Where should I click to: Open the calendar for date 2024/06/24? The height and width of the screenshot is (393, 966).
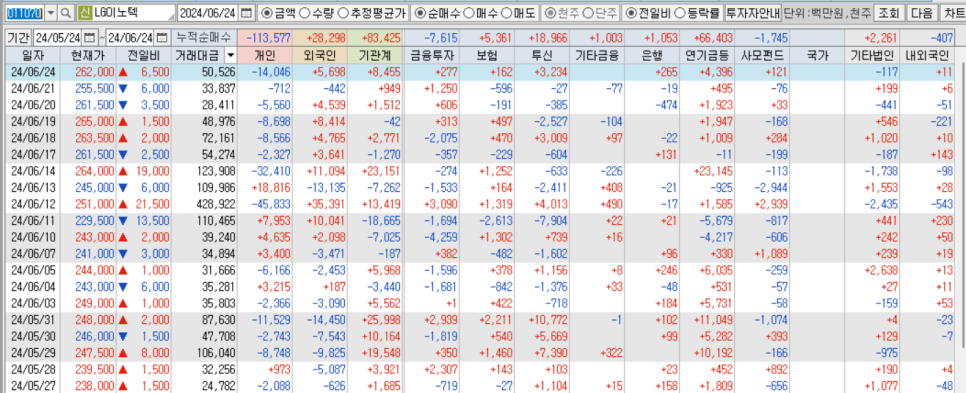click(x=246, y=12)
